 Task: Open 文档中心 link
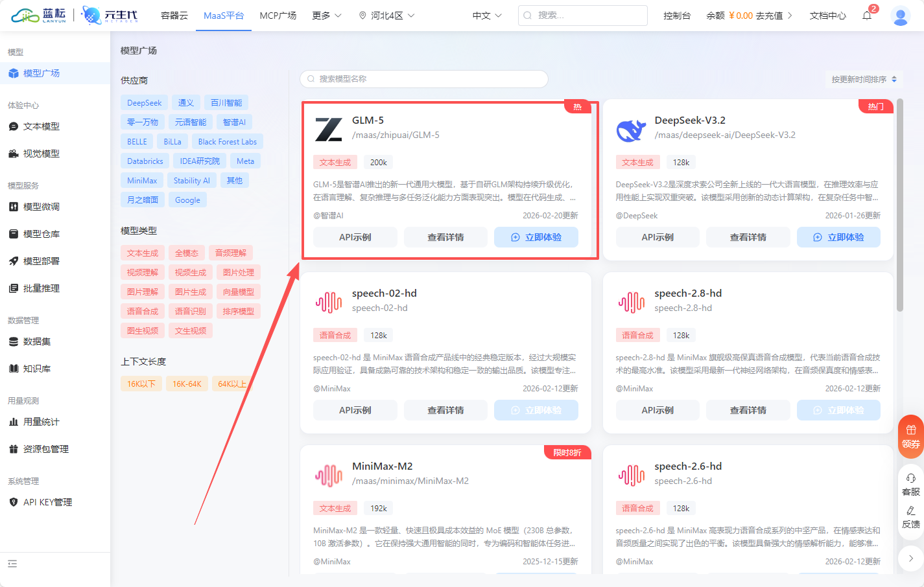828,16
